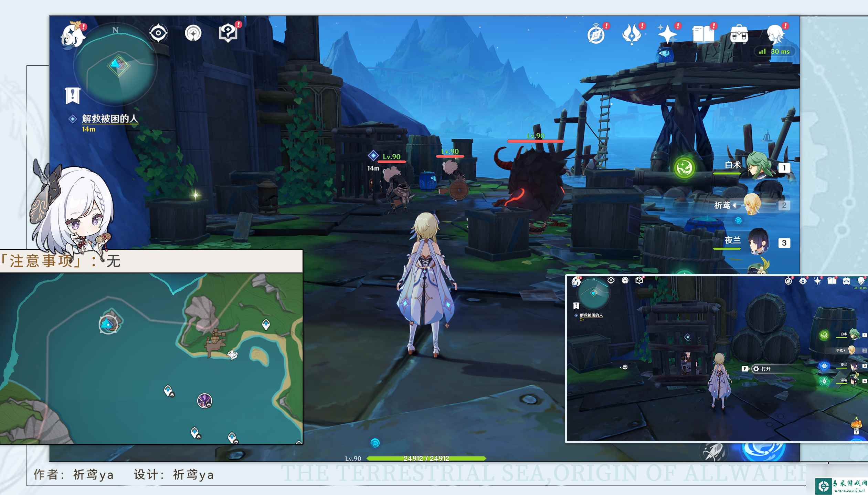
Task: Select the purple boss icon on map
Action: [x=204, y=401]
